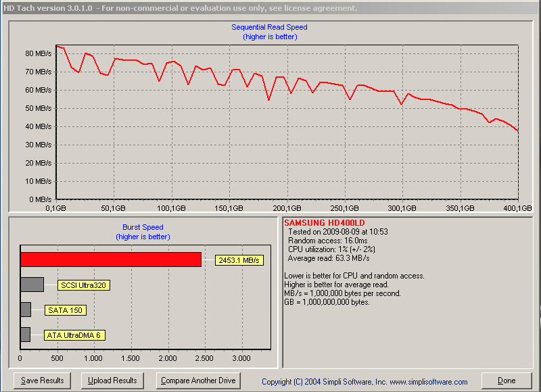
Task: Click the 50 MB/s axis label
Action: click(39, 108)
